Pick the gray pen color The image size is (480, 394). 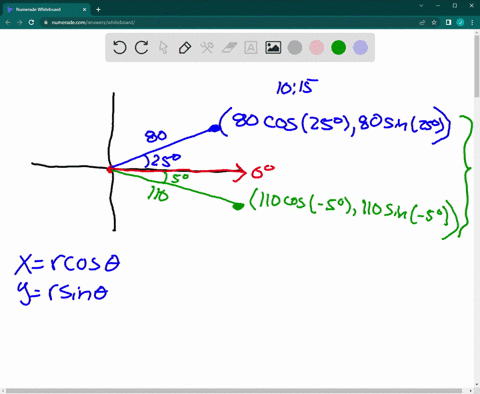point(295,48)
